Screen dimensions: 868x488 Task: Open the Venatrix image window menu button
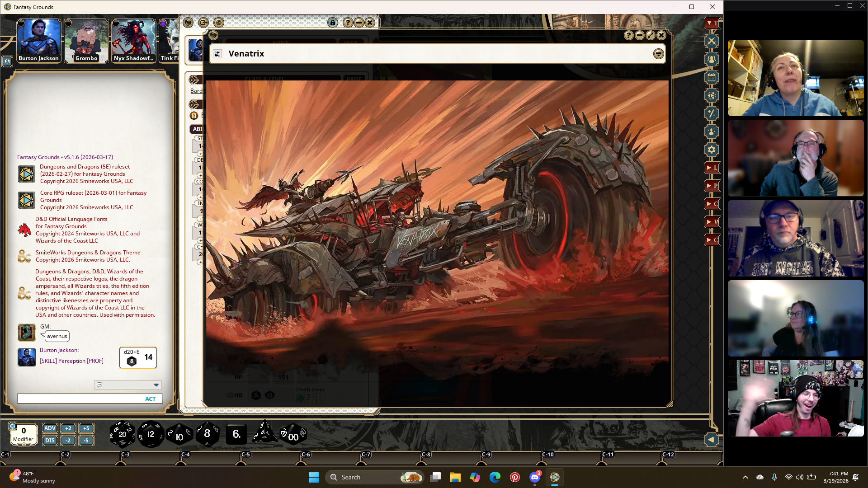tap(658, 54)
